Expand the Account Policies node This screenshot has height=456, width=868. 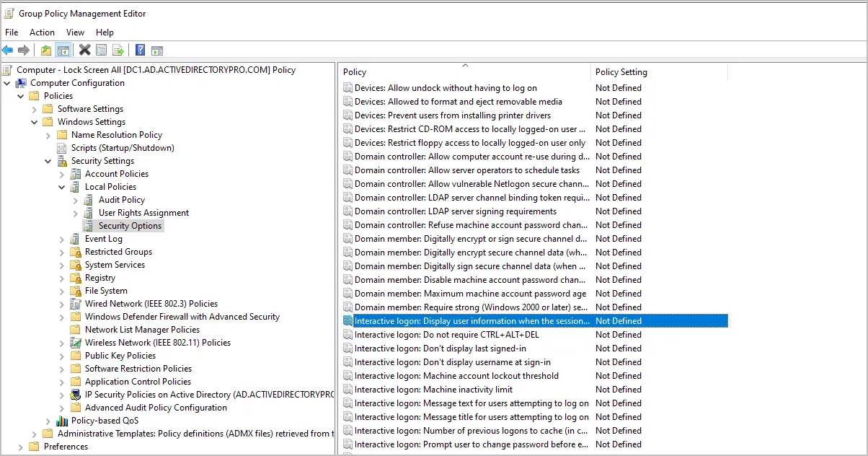pos(62,174)
